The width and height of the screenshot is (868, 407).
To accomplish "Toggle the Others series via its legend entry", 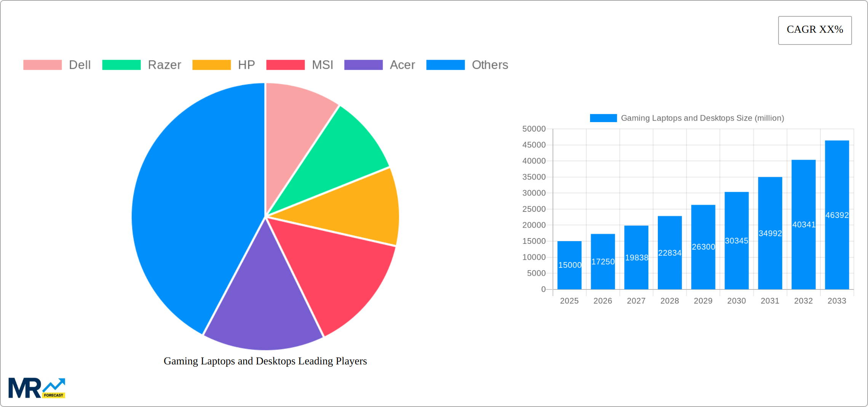I will pos(490,65).
